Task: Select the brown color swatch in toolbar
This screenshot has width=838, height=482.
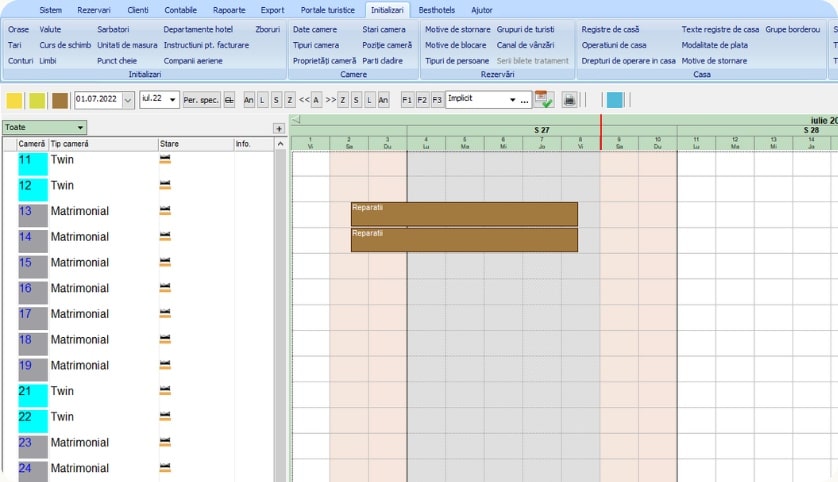Action: tap(60, 100)
